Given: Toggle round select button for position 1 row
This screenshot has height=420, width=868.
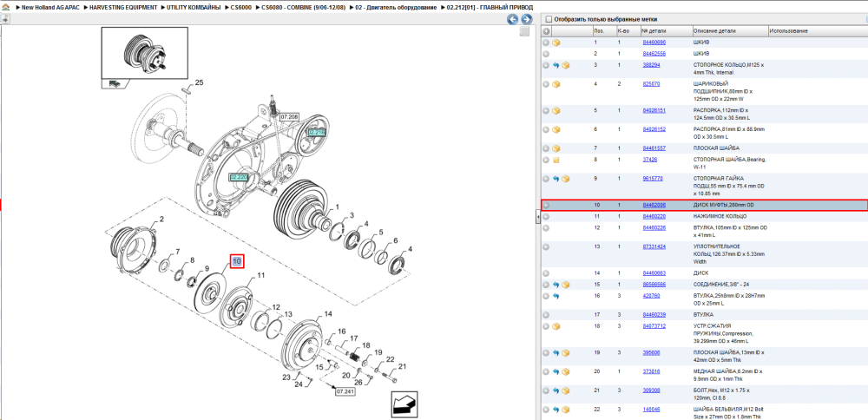Looking at the screenshot, I should 546,43.
